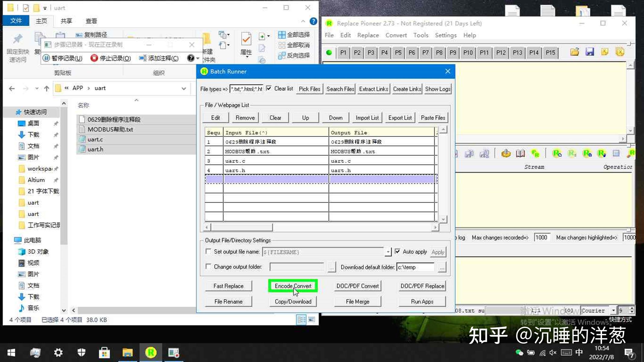Image resolution: width=644 pixels, height=362 pixels.
Task: Open the Replace menu in Replace Pioneer
Action: pos(368,35)
